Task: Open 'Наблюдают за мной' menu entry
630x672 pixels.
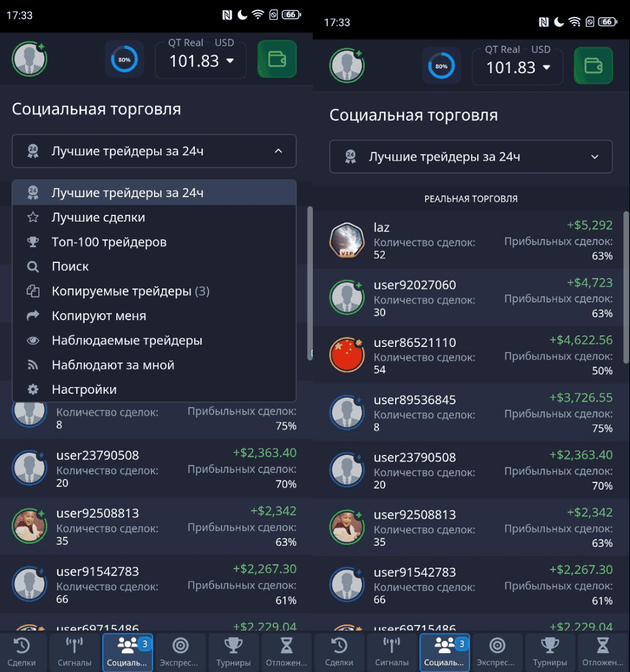Action: click(154, 365)
